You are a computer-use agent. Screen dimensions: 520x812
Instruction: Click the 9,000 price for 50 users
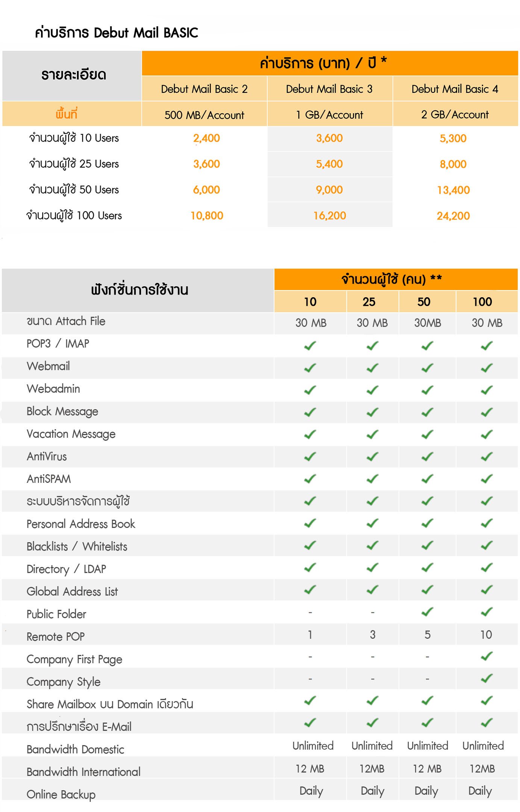coord(329,190)
